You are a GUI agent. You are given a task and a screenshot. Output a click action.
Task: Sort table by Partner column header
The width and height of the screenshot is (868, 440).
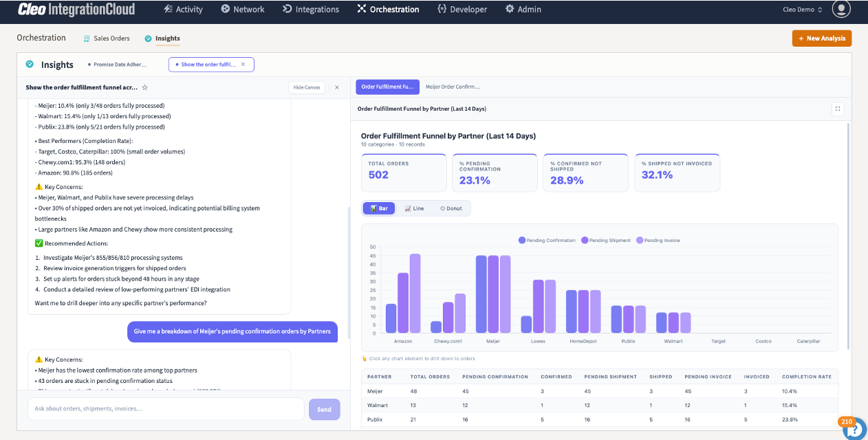pyautogui.click(x=379, y=377)
